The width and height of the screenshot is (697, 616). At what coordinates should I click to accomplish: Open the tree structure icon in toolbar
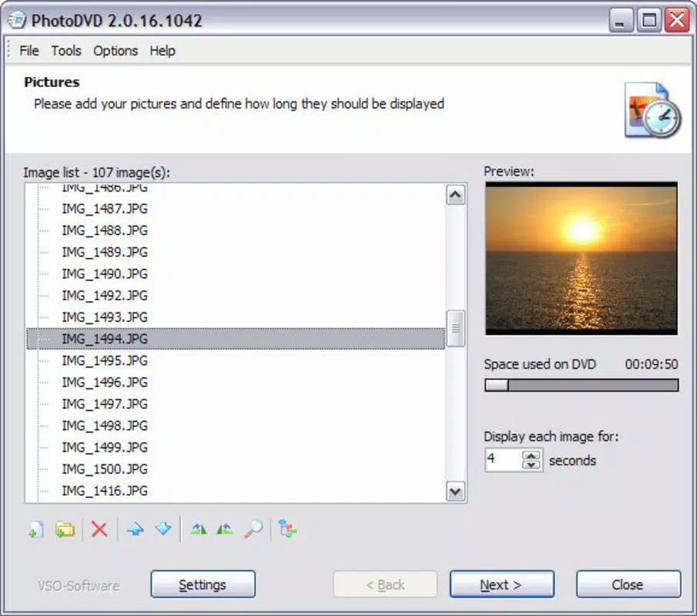(x=287, y=529)
